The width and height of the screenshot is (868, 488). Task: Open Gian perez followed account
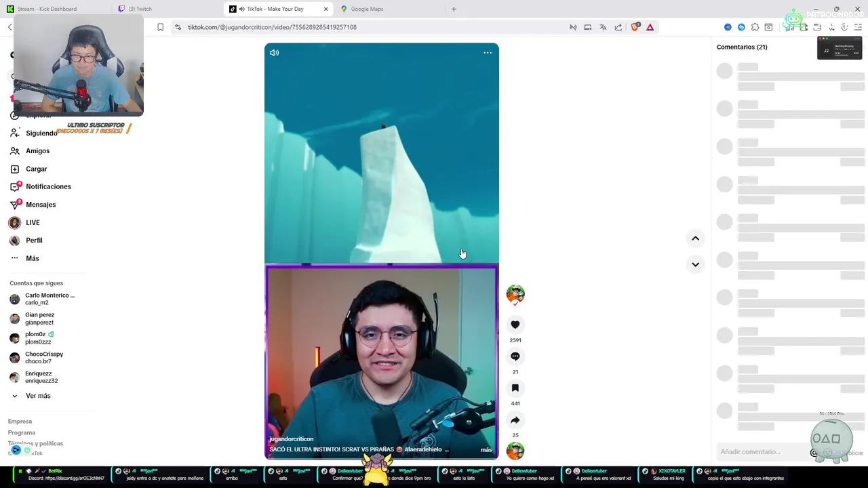[34, 319]
